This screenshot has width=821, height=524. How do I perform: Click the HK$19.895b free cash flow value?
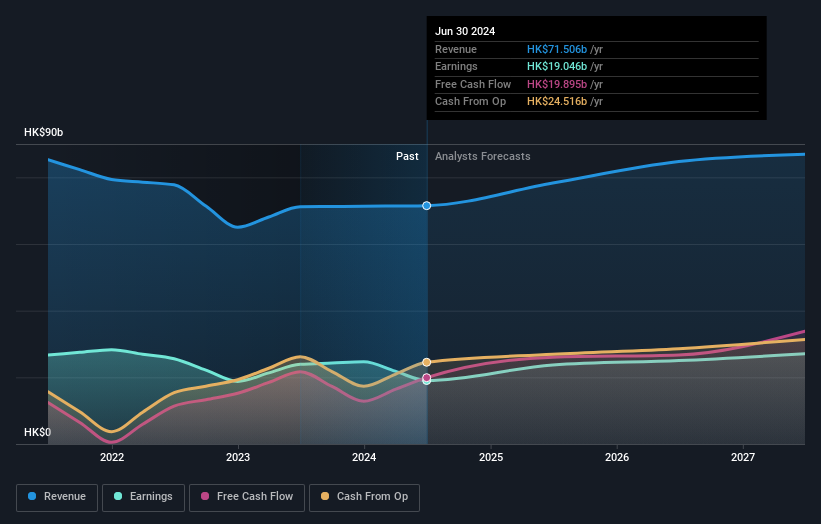[x=557, y=84]
